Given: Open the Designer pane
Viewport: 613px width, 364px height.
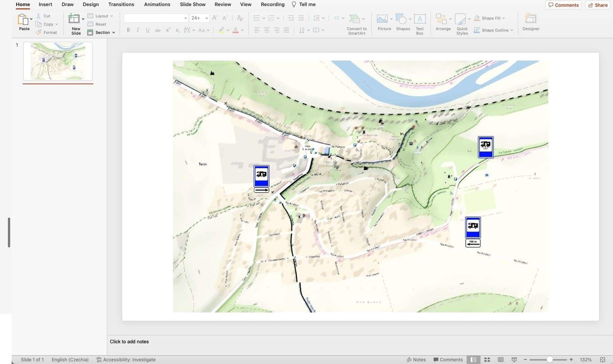Looking at the screenshot, I should pyautogui.click(x=531, y=20).
